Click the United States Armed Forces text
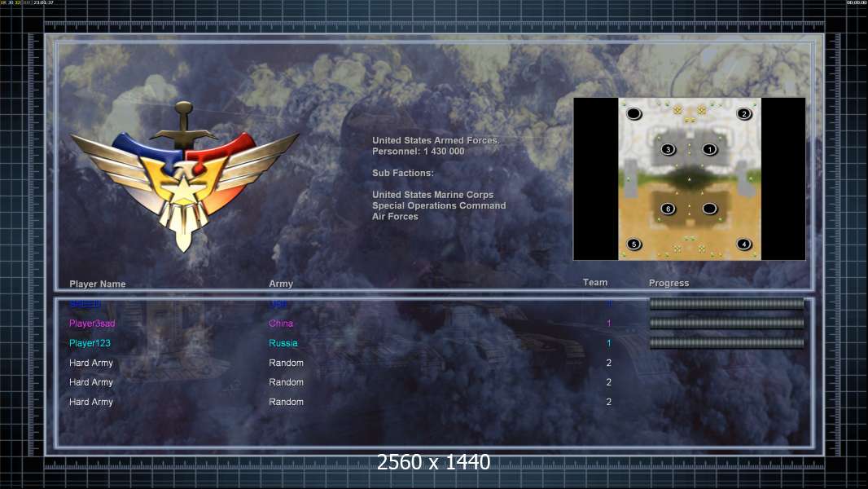The image size is (868, 489). click(x=436, y=141)
